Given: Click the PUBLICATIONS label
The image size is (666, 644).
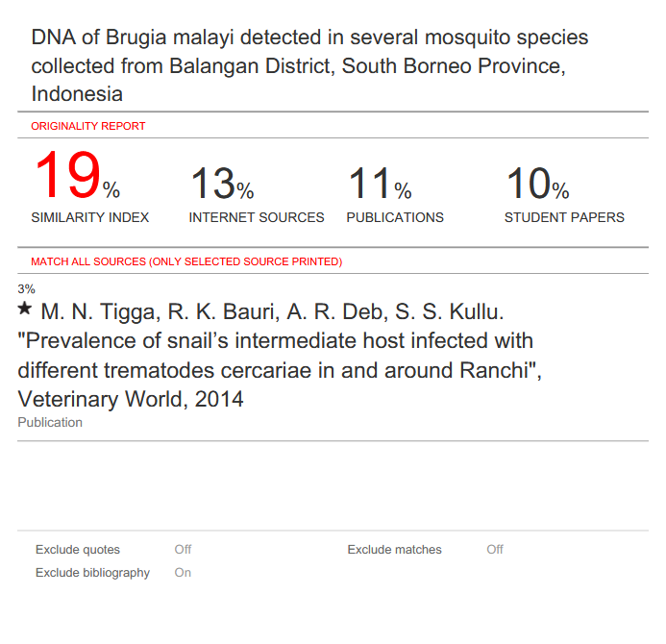Looking at the screenshot, I should (395, 217).
